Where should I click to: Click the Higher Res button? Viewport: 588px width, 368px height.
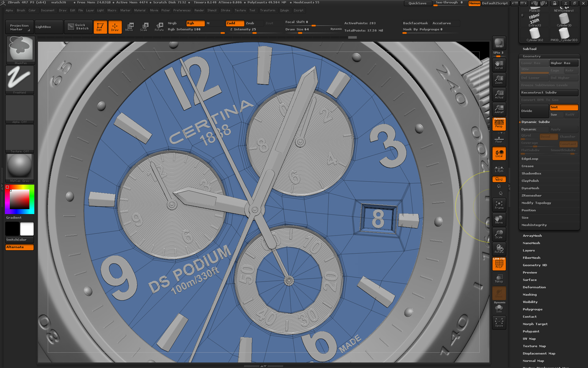coord(564,63)
